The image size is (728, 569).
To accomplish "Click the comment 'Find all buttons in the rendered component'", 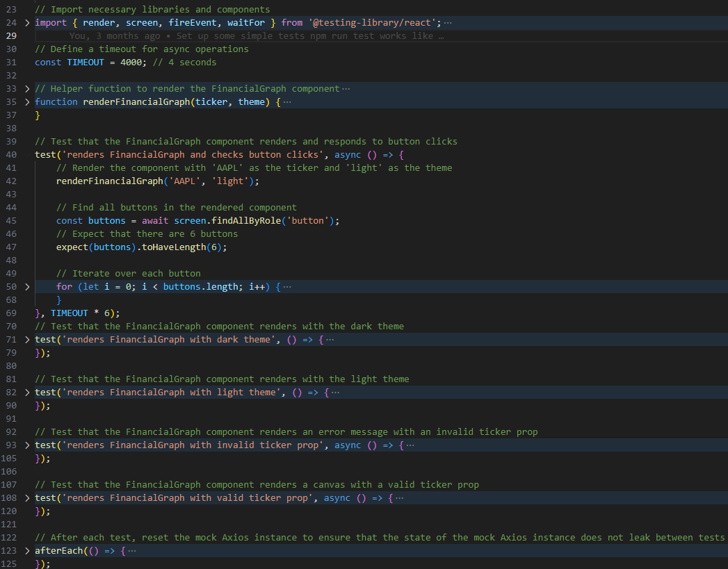I will pos(177,208).
